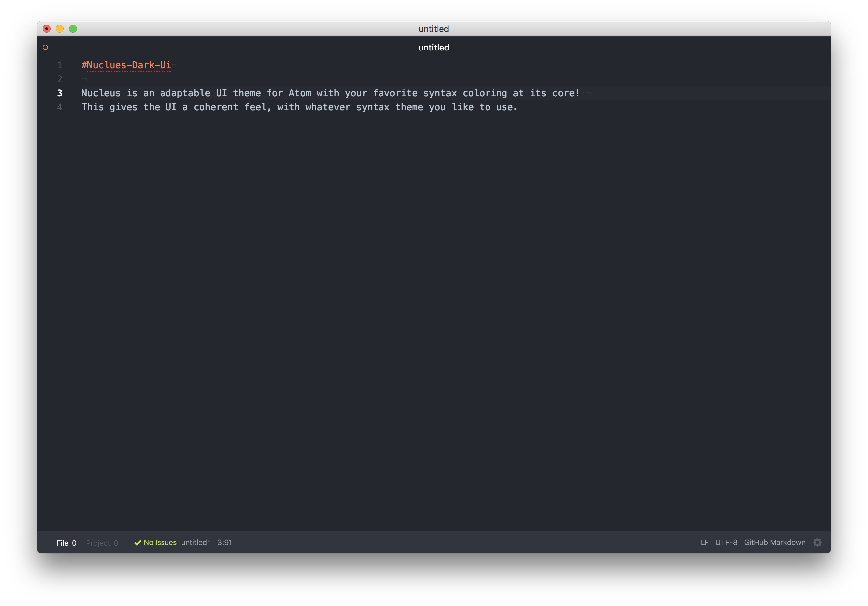Screen dimensions: 868x606
Task: Close the window with red button
Action: pyautogui.click(x=47, y=28)
